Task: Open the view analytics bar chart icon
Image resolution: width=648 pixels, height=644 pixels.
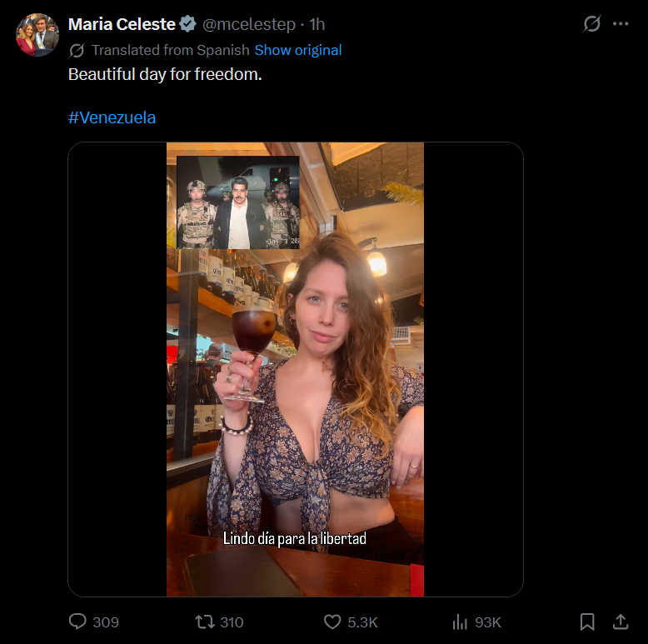Action: coord(460,622)
